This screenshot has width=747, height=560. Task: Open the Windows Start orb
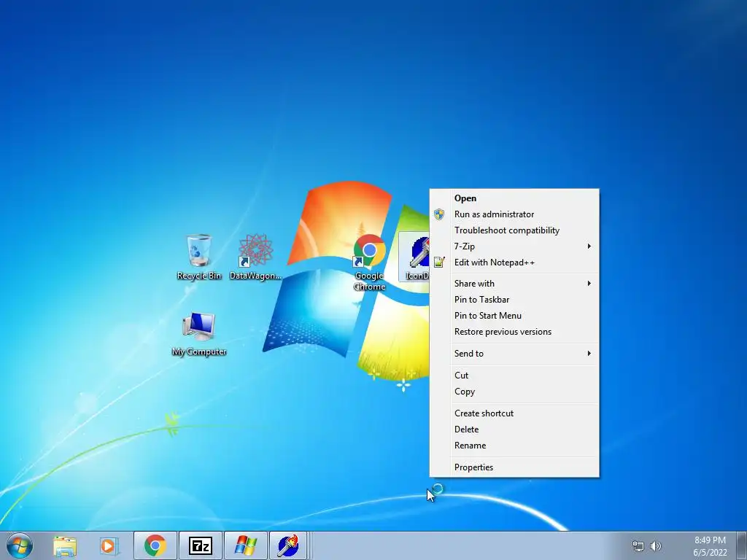(x=20, y=545)
